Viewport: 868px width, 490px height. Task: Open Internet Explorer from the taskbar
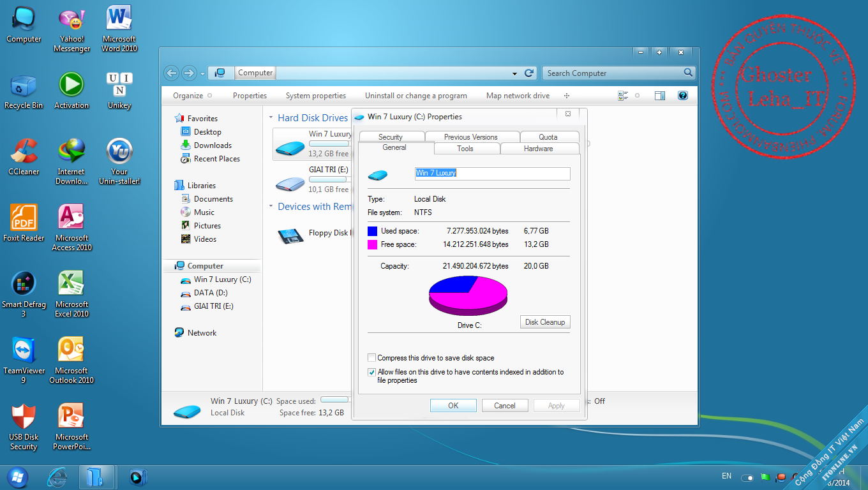[57, 477]
